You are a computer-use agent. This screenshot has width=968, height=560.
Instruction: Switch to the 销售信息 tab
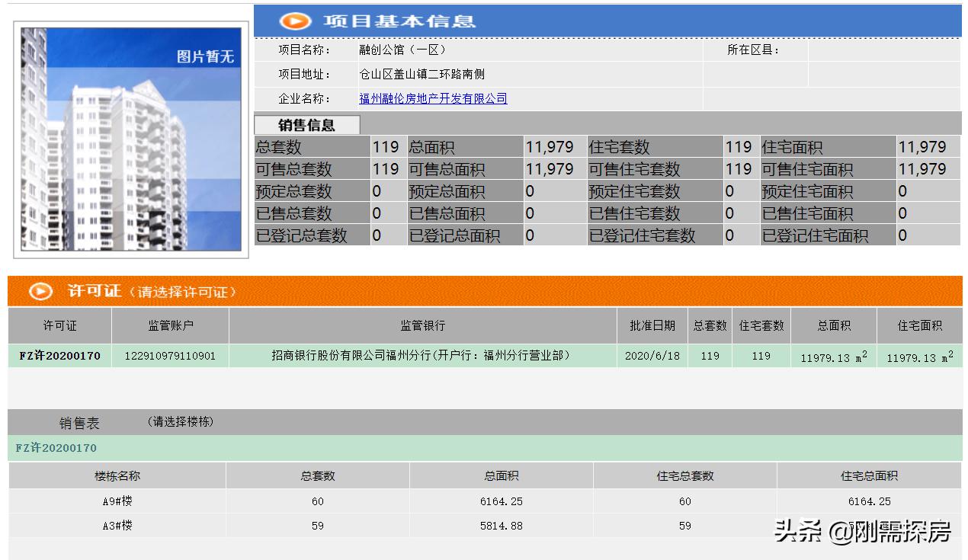click(x=306, y=124)
